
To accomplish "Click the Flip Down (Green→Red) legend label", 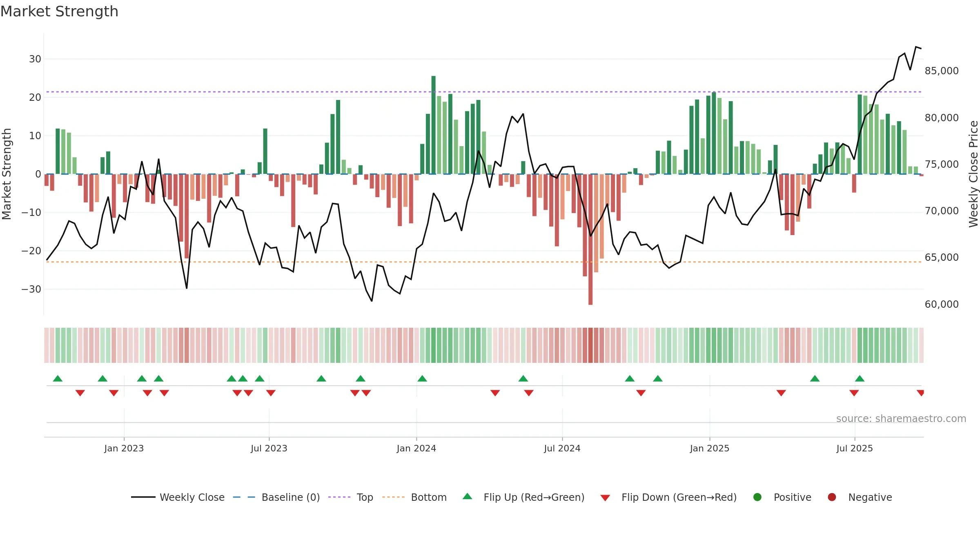I will (679, 497).
